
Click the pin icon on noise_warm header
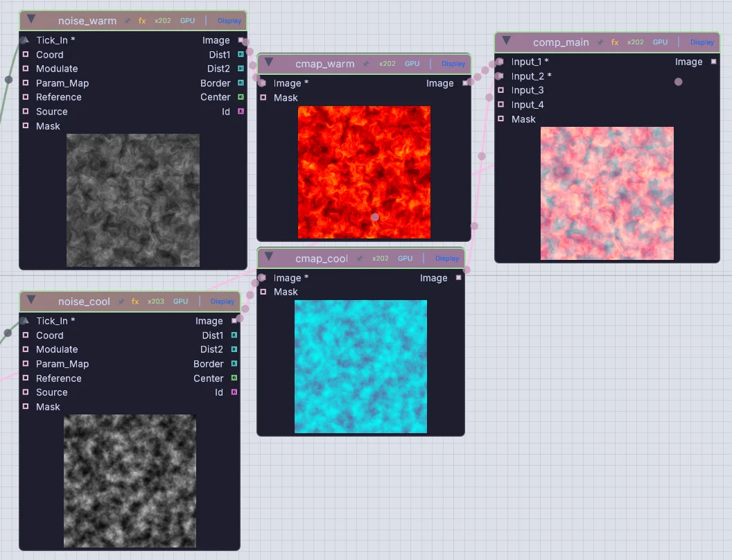pyautogui.click(x=128, y=21)
